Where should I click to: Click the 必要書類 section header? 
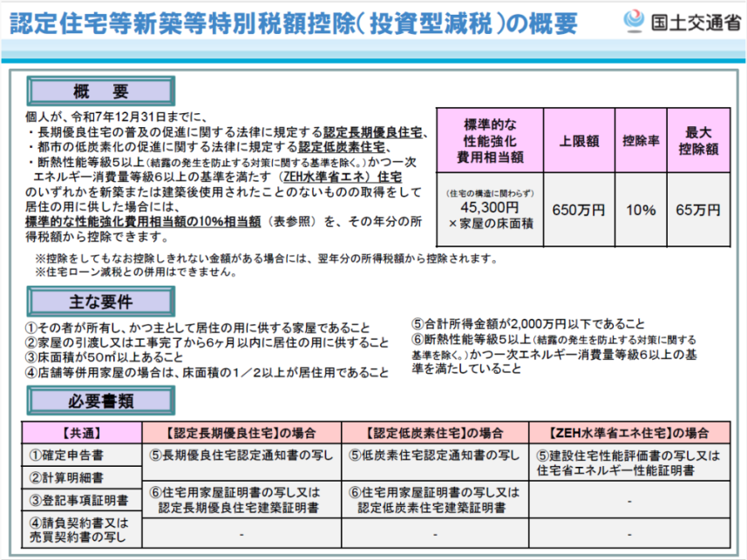pos(101,401)
